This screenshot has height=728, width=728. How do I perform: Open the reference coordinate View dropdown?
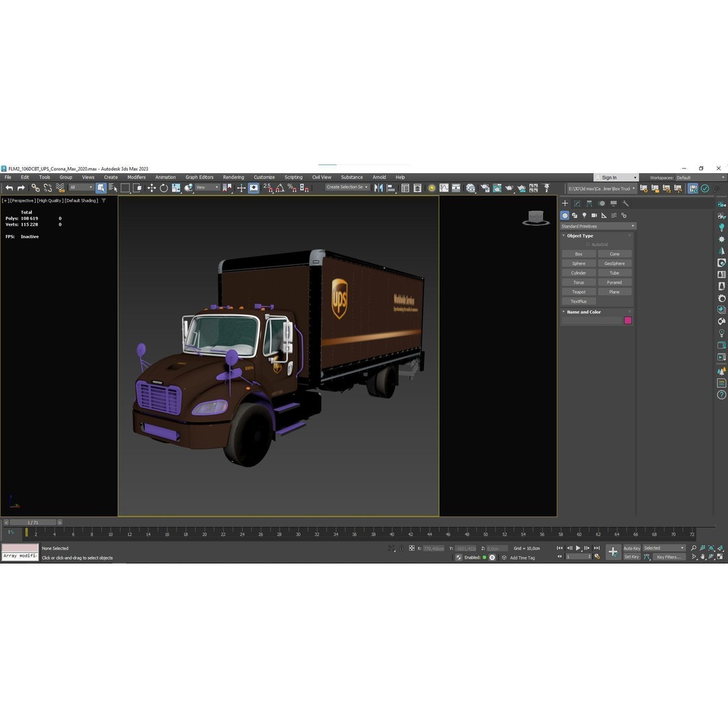pos(207,187)
